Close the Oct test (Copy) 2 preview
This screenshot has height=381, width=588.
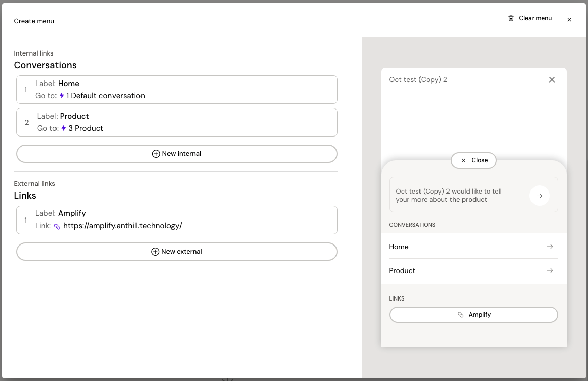(x=552, y=79)
